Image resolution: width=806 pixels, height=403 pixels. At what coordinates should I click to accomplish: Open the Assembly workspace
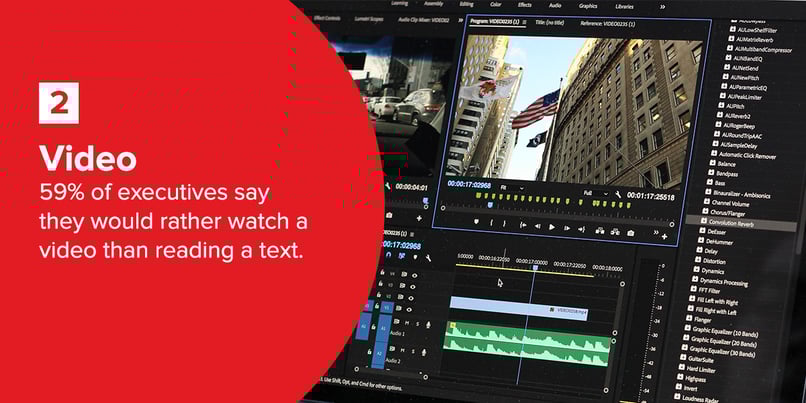click(433, 4)
